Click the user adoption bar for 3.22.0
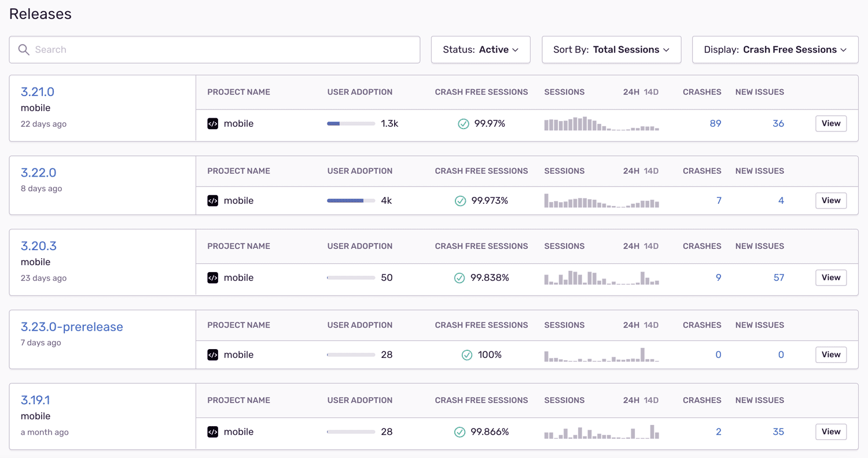Viewport: 868px width, 458px height. point(351,200)
